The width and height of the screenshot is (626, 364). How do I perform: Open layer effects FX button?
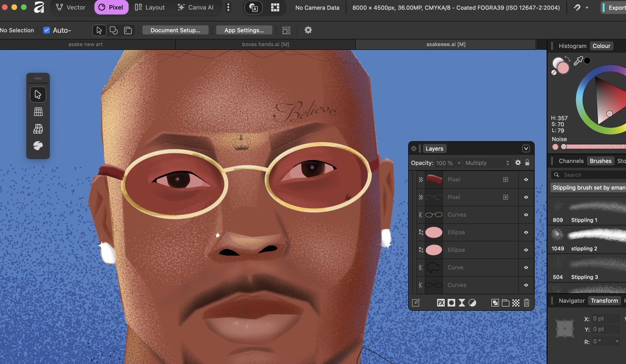pos(441,302)
